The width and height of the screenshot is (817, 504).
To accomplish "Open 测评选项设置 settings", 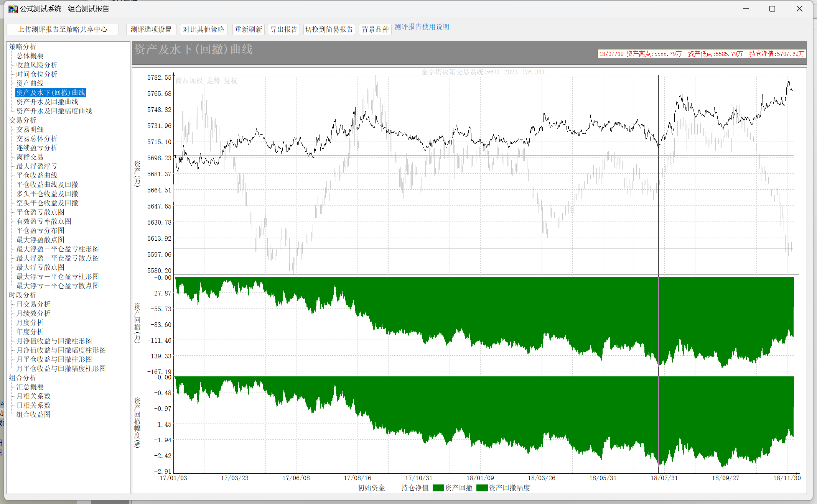I will tap(151, 30).
